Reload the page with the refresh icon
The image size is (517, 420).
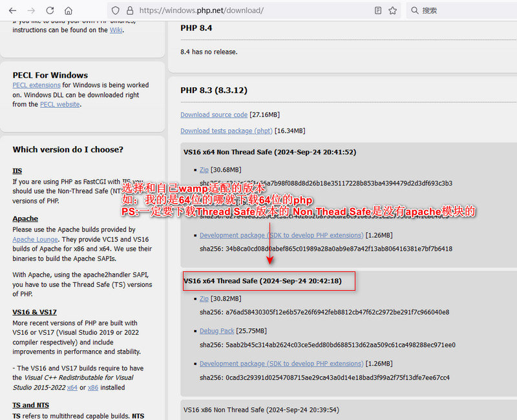[50, 10]
